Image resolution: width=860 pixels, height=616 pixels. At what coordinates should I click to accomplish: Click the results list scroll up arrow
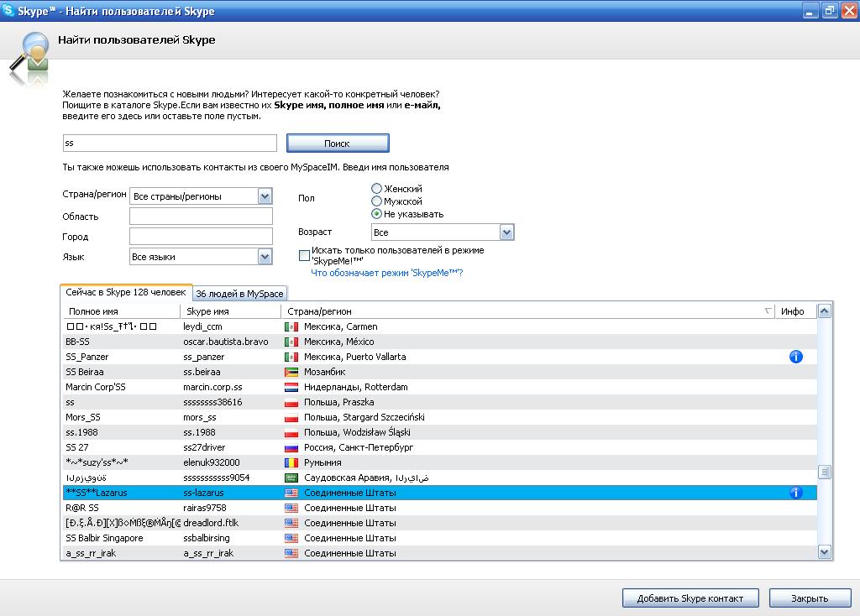click(825, 311)
